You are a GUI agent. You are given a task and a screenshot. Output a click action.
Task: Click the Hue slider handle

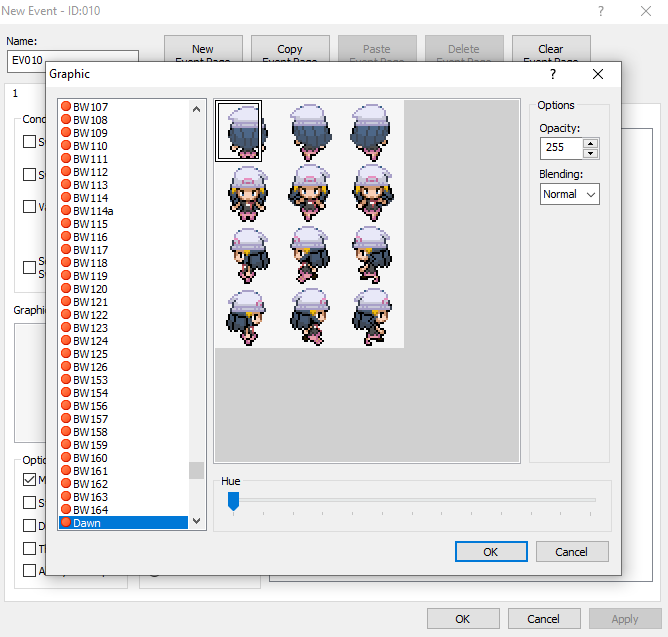tap(233, 500)
